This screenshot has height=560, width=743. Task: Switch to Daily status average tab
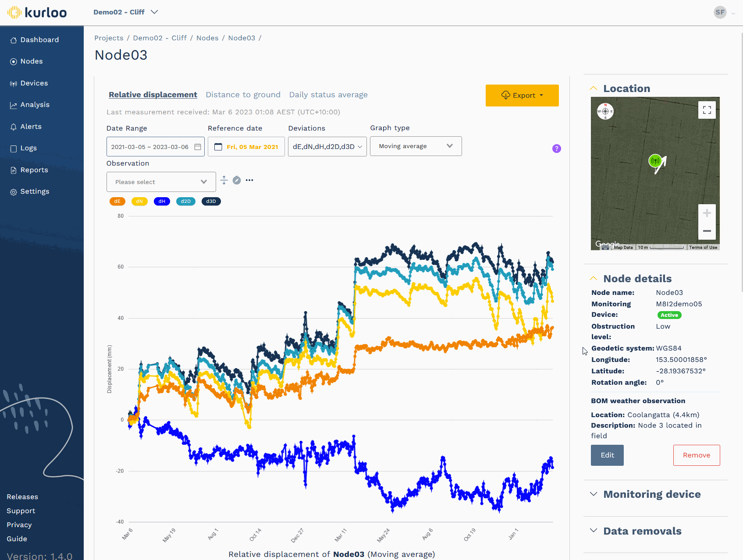(328, 95)
